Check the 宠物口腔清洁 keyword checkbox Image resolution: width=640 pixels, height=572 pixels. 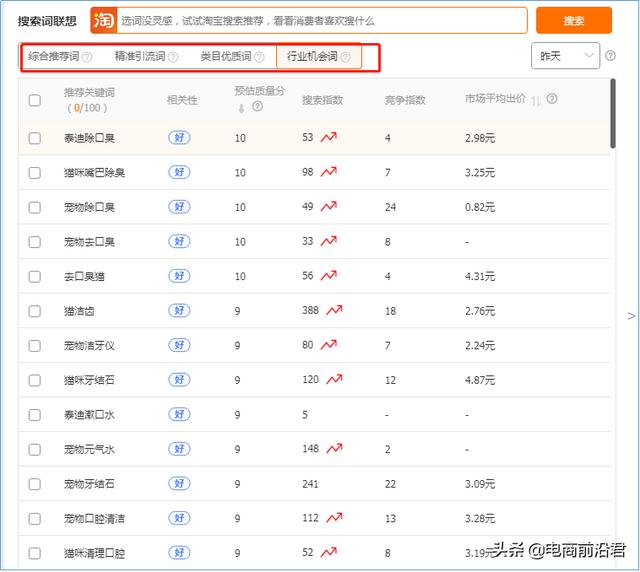click(35, 519)
